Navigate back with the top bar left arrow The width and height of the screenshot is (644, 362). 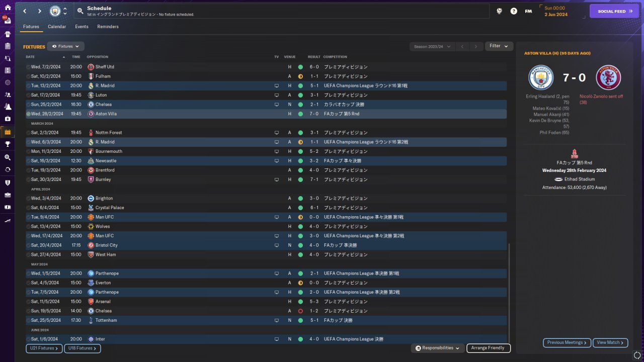[24, 11]
